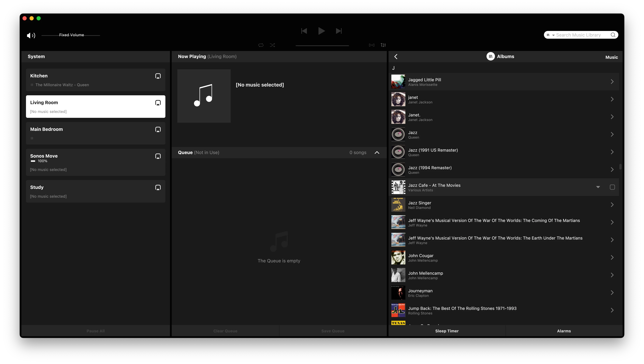644x364 pixels.
Task: Toggle shuffle mode icon
Action: click(x=272, y=45)
